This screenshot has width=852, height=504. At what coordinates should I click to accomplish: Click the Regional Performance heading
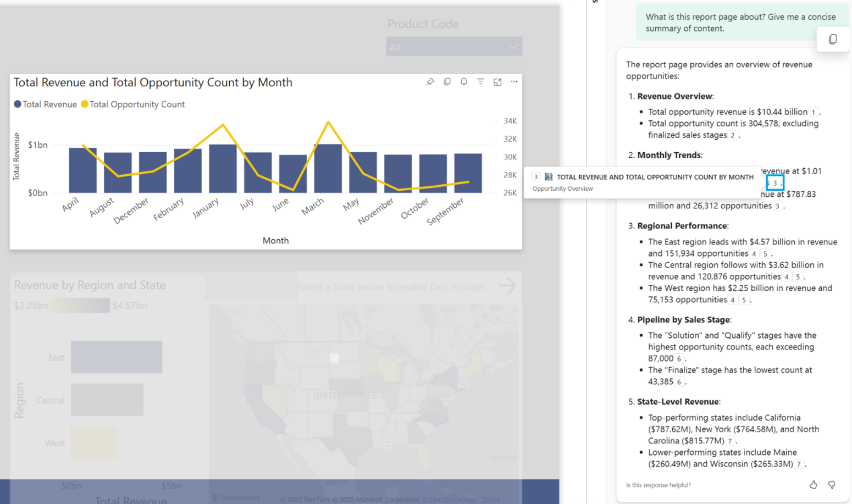pyautogui.click(x=683, y=226)
